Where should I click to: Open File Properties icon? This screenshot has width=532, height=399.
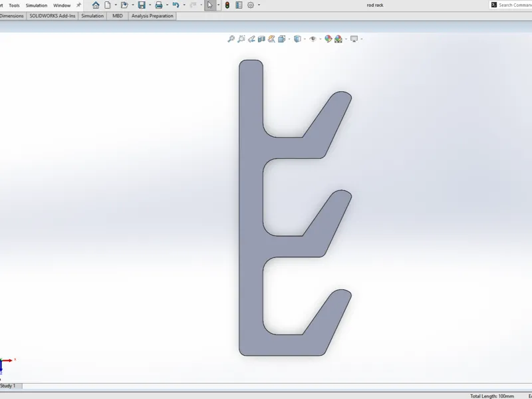point(239,5)
